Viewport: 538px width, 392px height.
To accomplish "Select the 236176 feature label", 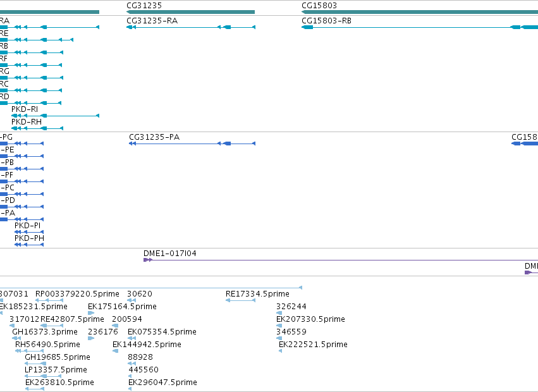I will point(102,332).
